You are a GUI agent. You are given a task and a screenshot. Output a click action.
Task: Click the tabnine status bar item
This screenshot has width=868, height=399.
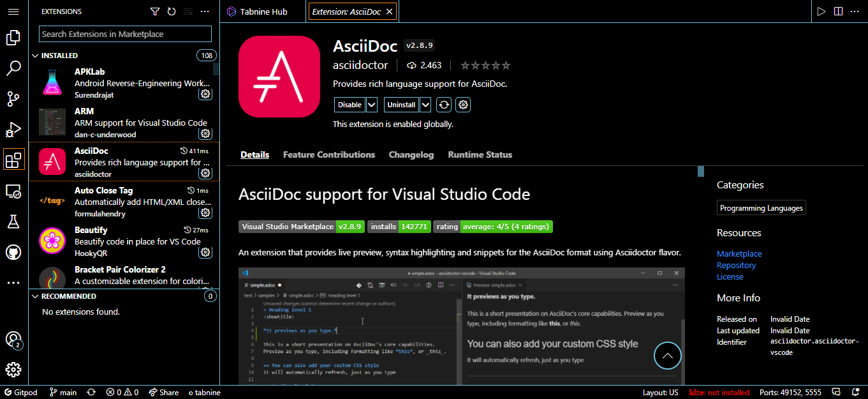[x=204, y=393]
